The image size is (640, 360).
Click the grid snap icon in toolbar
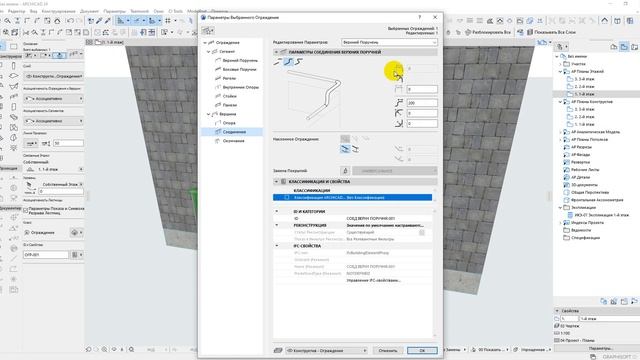[x=168, y=20]
